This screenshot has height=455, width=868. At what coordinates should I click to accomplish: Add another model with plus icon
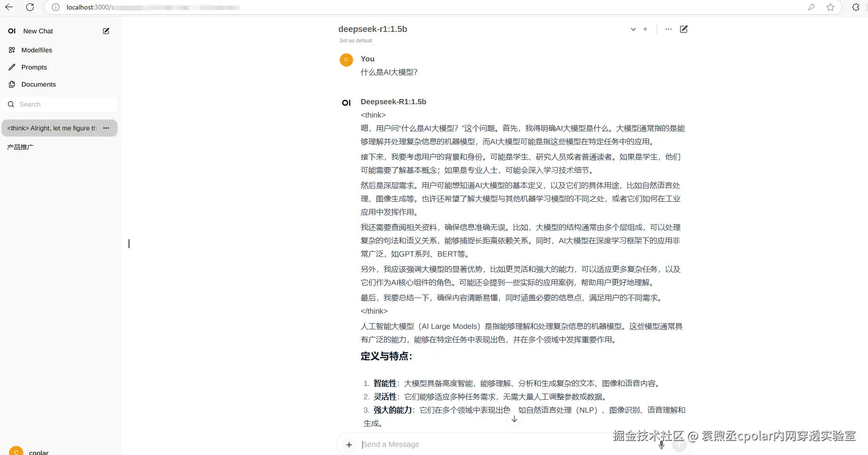[x=645, y=29]
